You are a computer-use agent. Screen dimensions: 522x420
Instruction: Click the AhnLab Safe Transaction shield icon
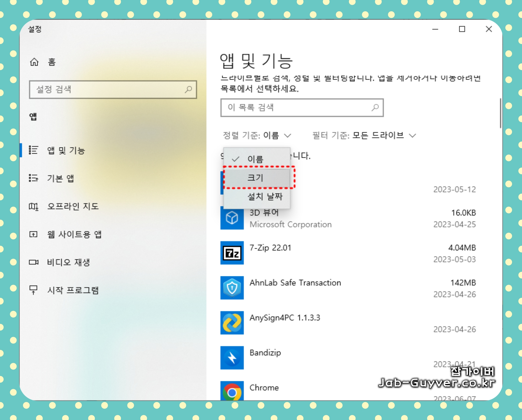[x=232, y=288]
